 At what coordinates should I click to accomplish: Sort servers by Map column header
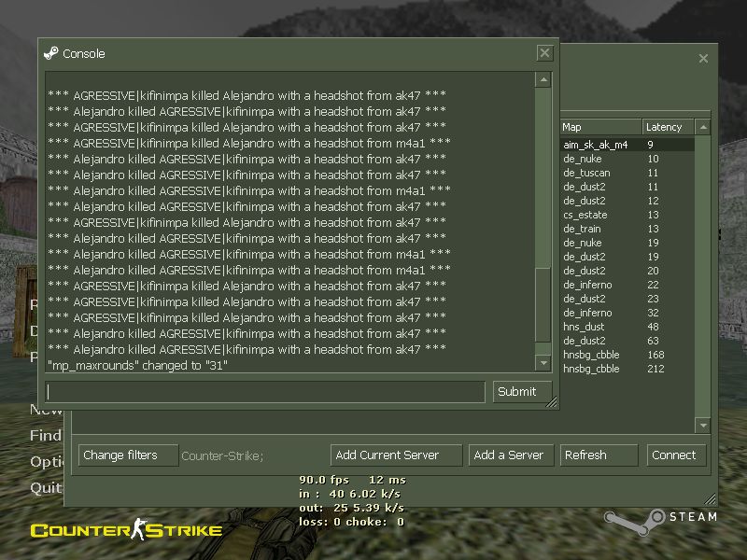point(599,127)
